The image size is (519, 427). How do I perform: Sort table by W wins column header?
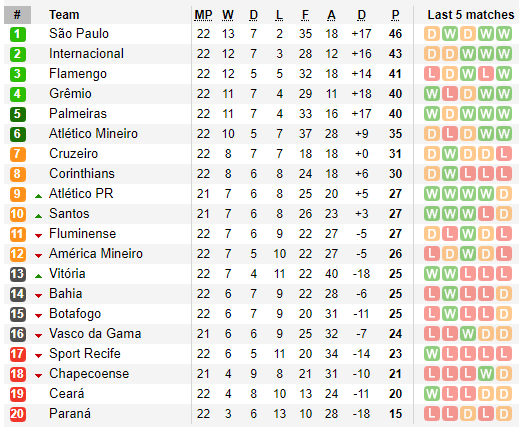pyautogui.click(x=228, y=15)
